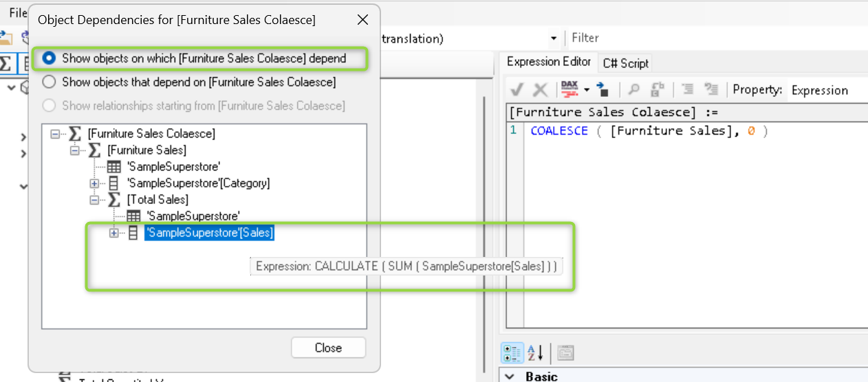Collapse the [Furniture Sales Colaesce] tree node
Image resolution: width=868 pixels, height=382 pixels.
point(55,134)
